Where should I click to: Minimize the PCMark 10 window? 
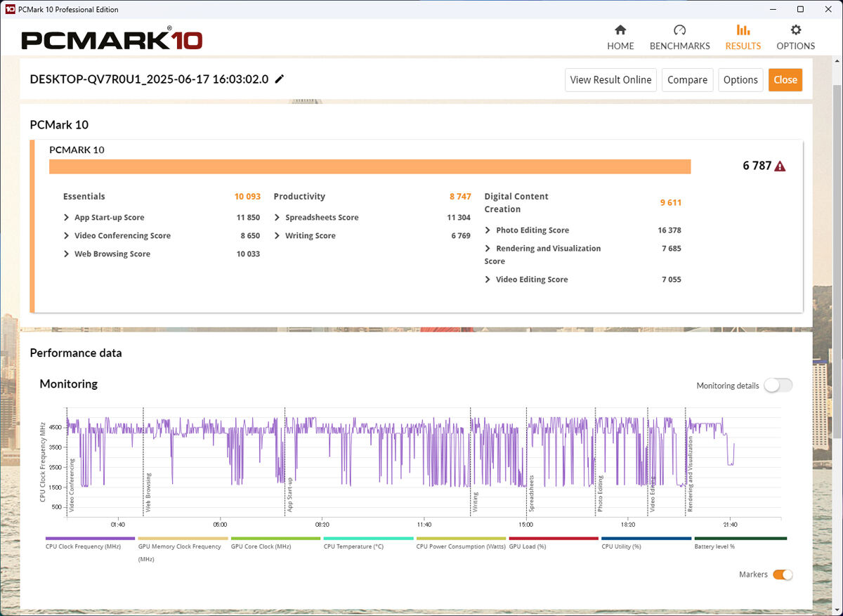pyautogui.click(x=772, y=9)
